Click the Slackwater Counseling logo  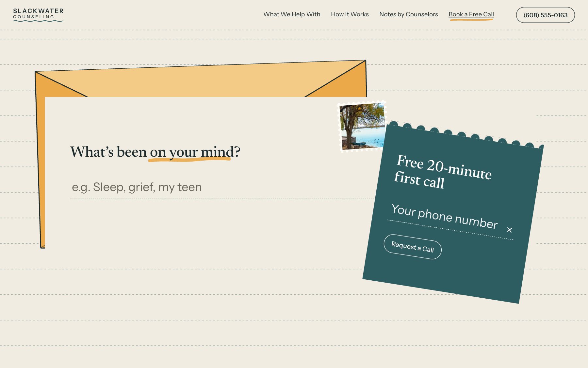point(38,15)
